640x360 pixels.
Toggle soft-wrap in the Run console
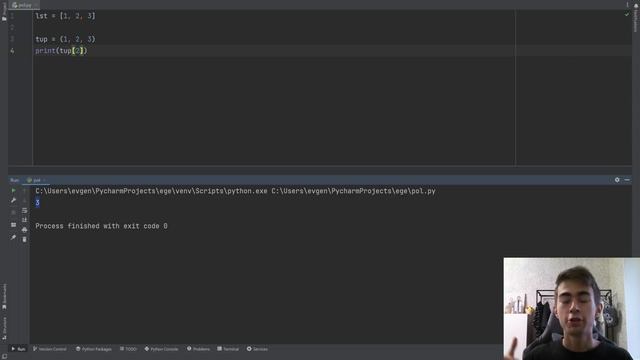point(24,210)
